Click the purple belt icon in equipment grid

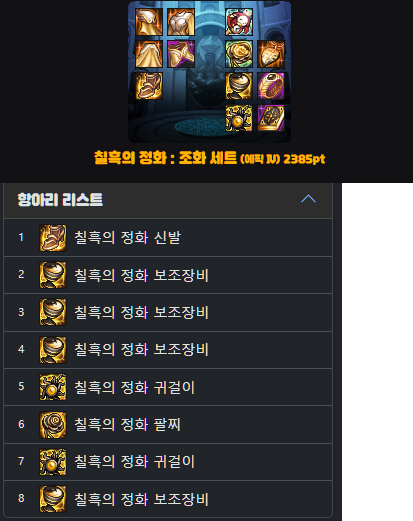(181, 54)
